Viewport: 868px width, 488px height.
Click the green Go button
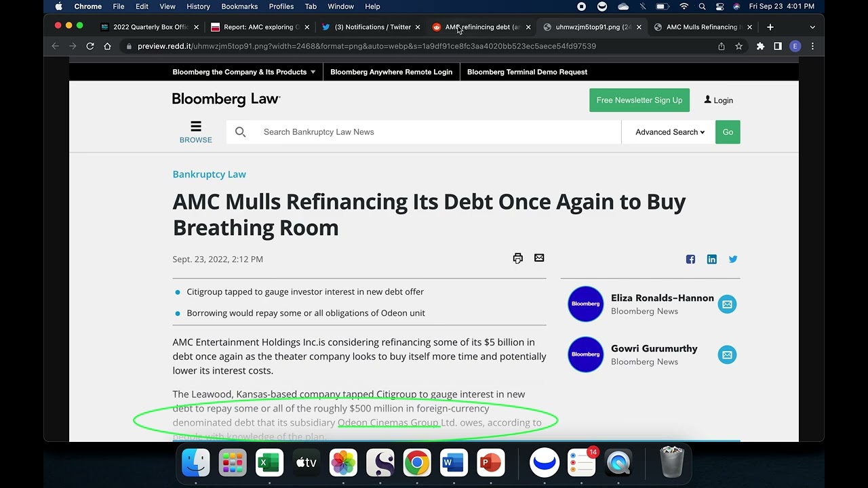pos(728,132)
